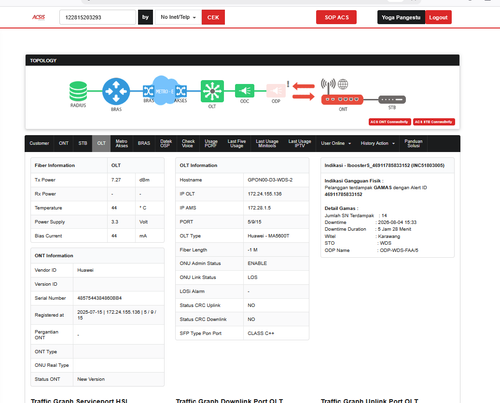Select the grey STB device icon
Screen dimensions: 500x403
point(392,99)
